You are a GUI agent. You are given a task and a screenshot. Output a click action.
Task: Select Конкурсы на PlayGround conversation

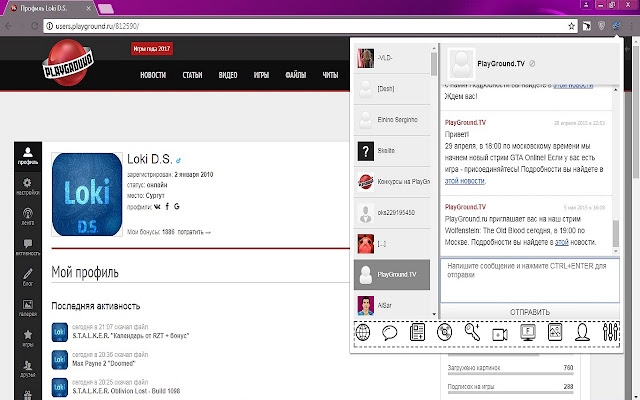pos(392,182)
